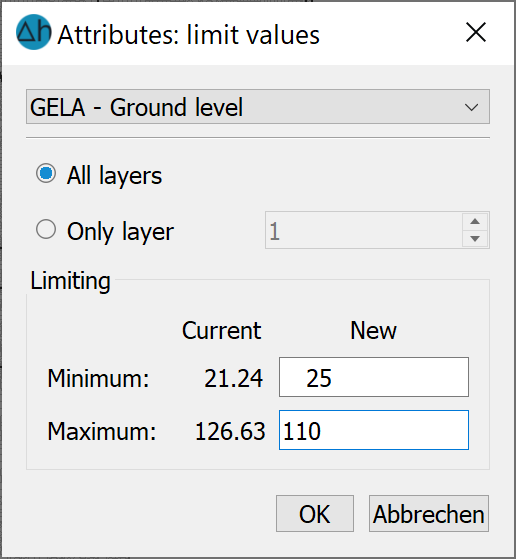Decrease layer number with down arrow
516x559 pixels.
(475, 238)
